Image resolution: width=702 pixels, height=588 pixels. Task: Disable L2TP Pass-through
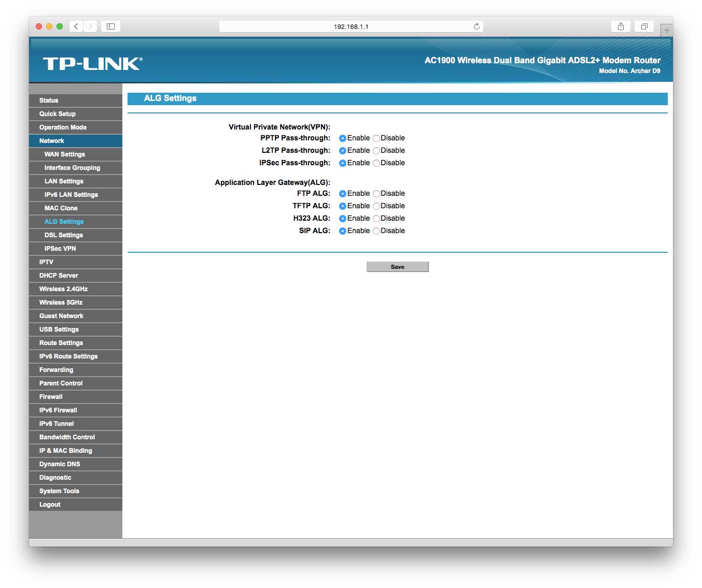pos(376,151)
